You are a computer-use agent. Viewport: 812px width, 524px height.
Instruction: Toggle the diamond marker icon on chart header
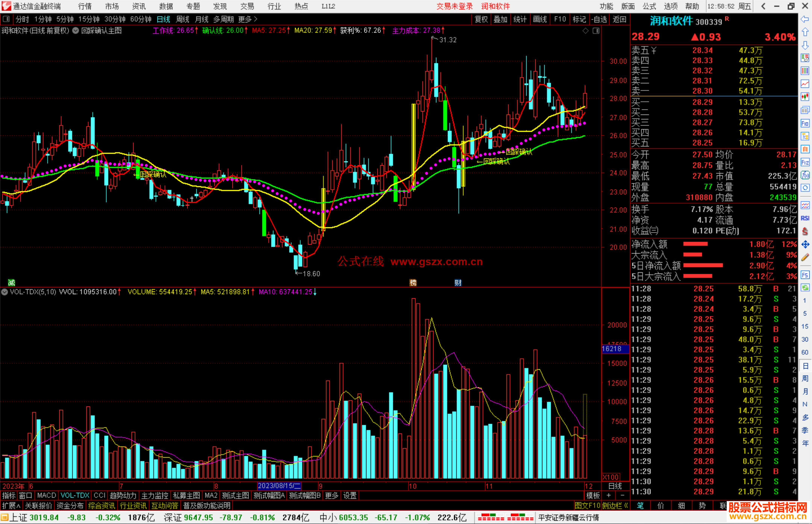(586, 31)
